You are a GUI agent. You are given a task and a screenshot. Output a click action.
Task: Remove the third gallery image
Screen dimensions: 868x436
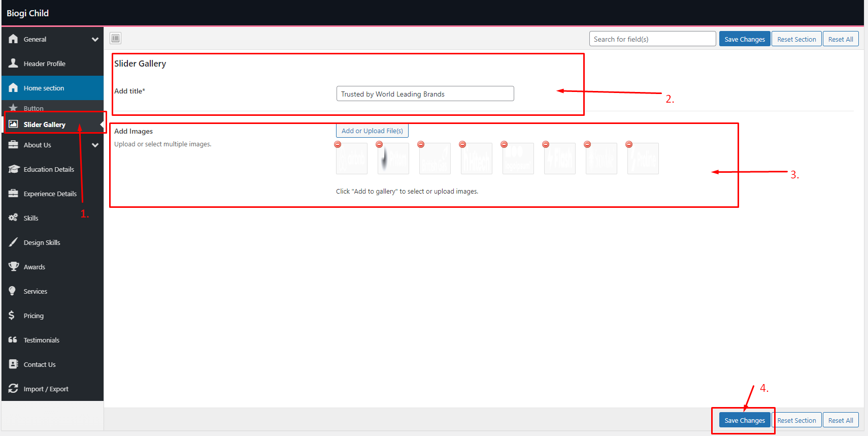pos(421,144)
